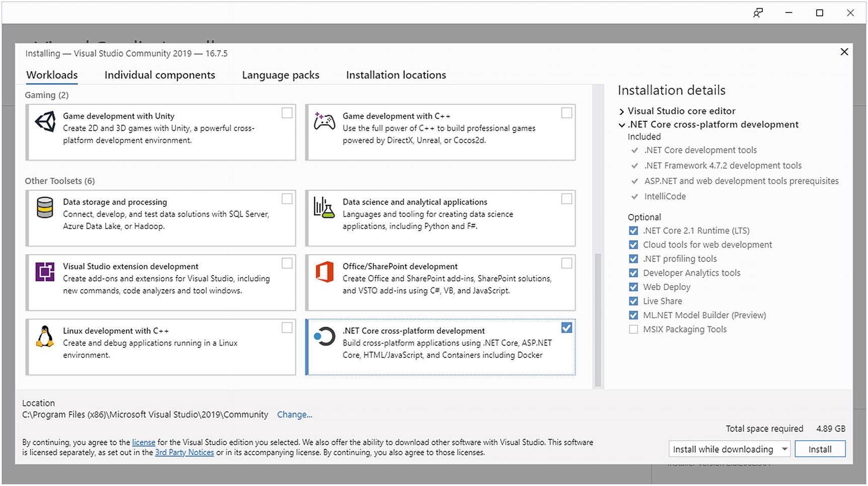Click the Unity logo icon
868x486 pixels.
(x=45, y=122)
